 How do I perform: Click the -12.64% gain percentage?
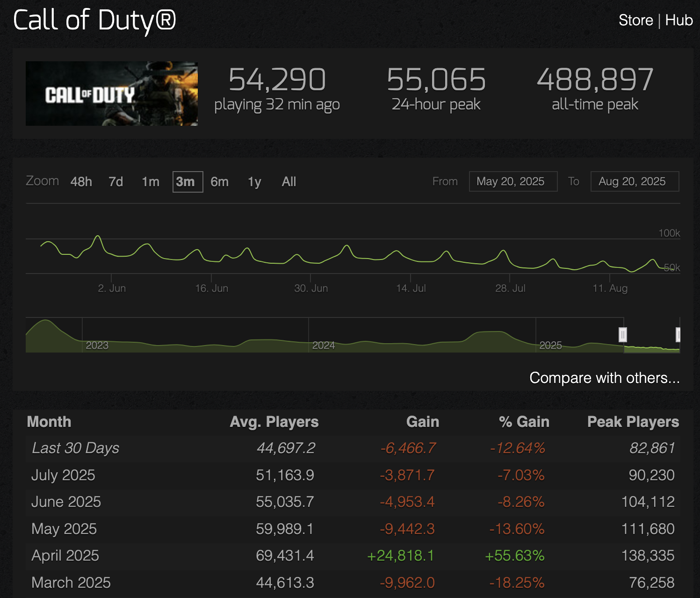click(518, 448)
